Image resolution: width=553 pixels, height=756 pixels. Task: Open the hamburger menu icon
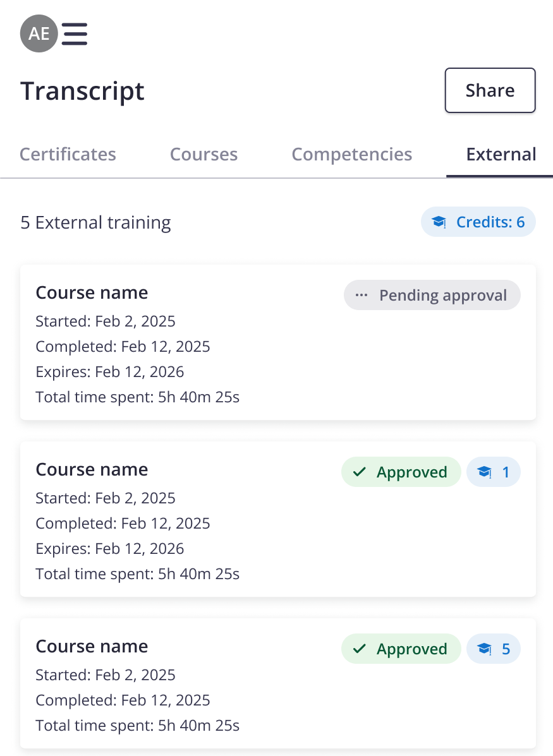pyautogui.click(x=75, y=34)
